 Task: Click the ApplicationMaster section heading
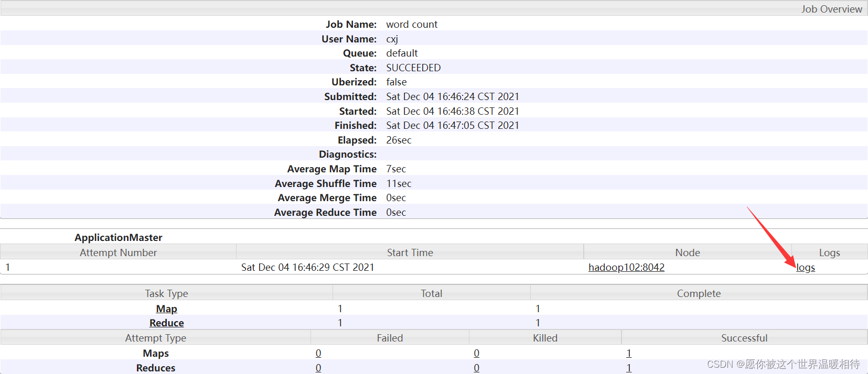pos(119,238)
